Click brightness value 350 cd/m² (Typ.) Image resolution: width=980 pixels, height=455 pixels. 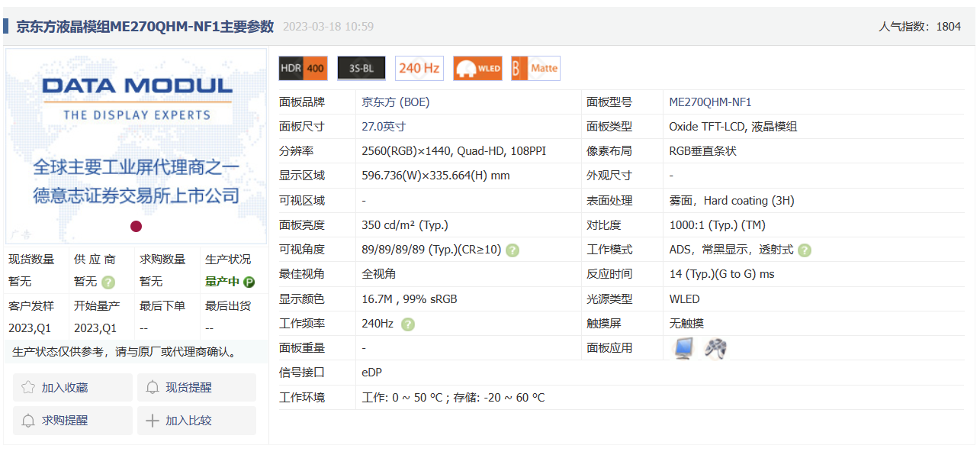point(404,225)
